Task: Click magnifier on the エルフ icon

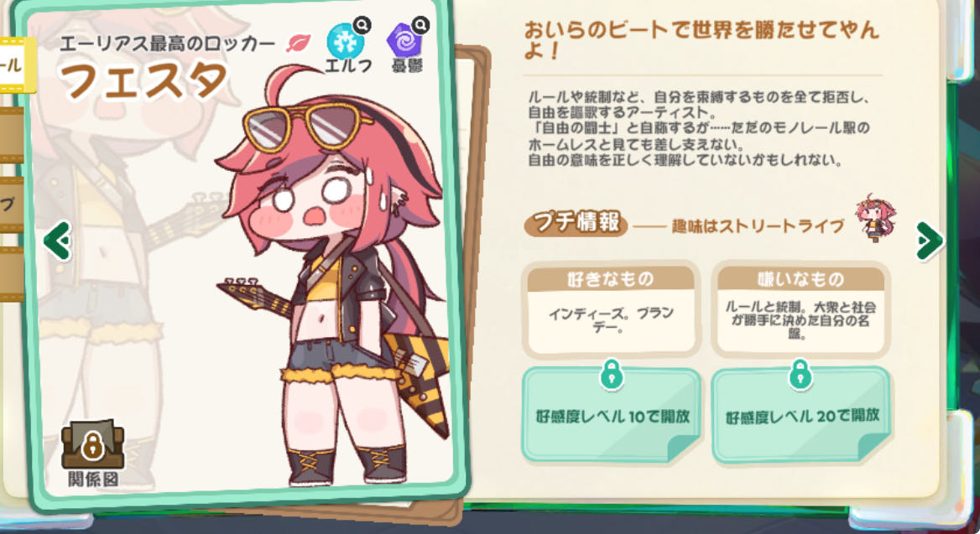Action: coord(362,25)
